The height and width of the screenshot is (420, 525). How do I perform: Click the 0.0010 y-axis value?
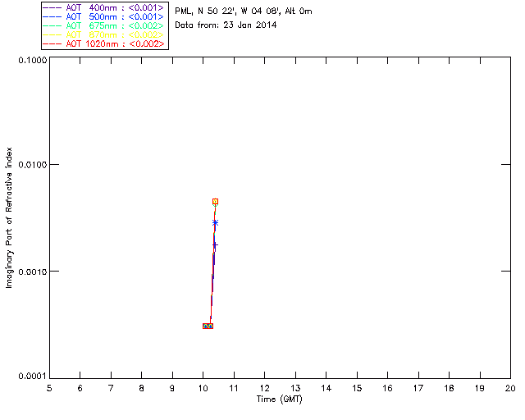(x=32, y=272)
